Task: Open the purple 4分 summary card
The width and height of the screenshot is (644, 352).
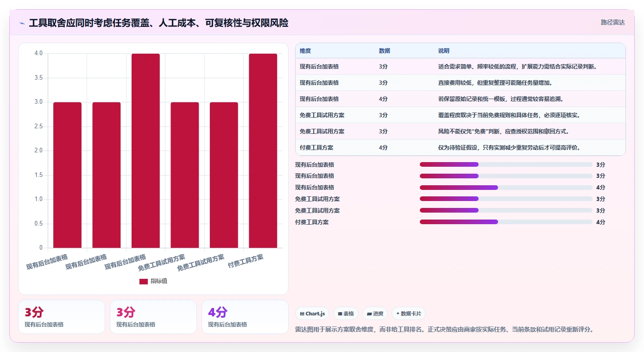Action: (x=245, y=317)
